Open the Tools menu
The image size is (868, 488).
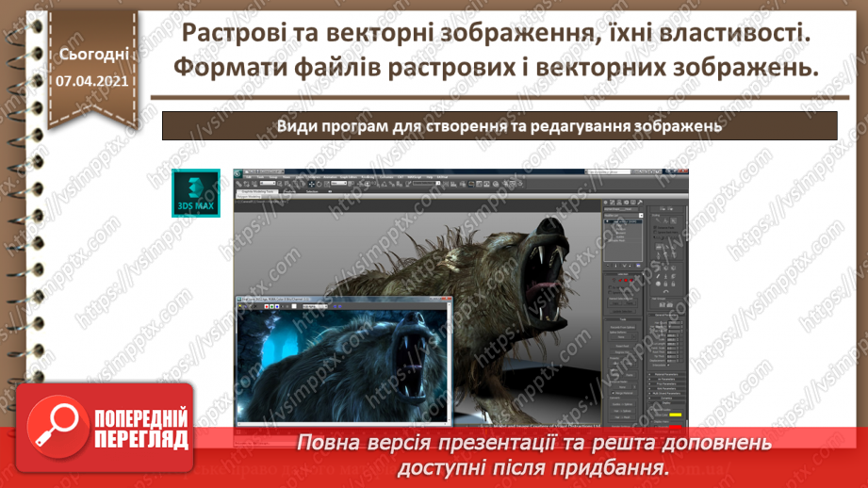[261, 177]
